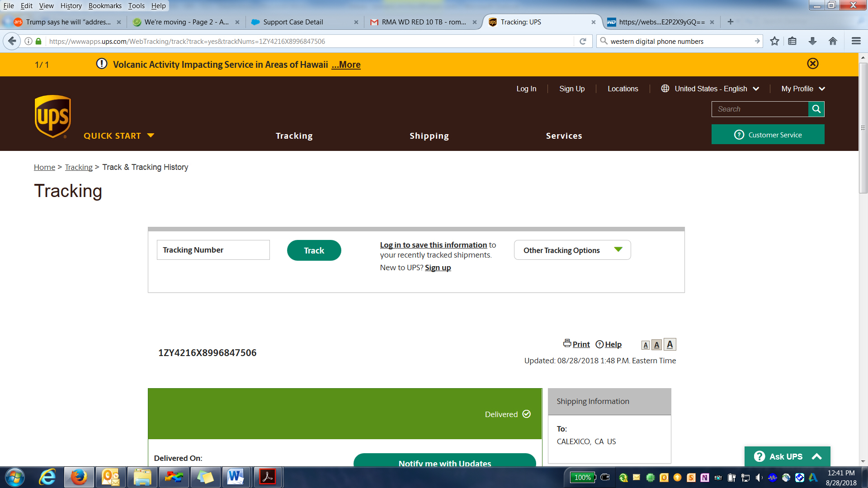This screenshot has height=488, width=868.
Task: Close the Tracking: UPS tab
Action: pyautogui.click(x=593, y=22)
